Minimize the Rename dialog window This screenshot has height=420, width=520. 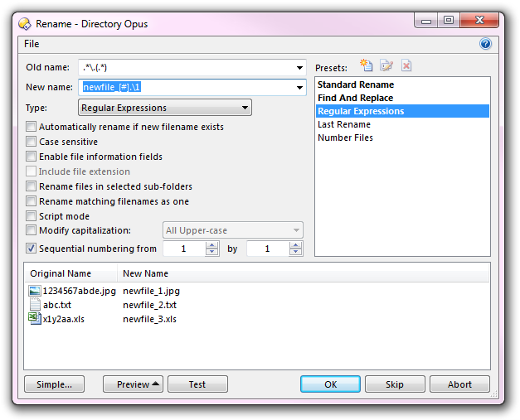(x=426, y=20)
